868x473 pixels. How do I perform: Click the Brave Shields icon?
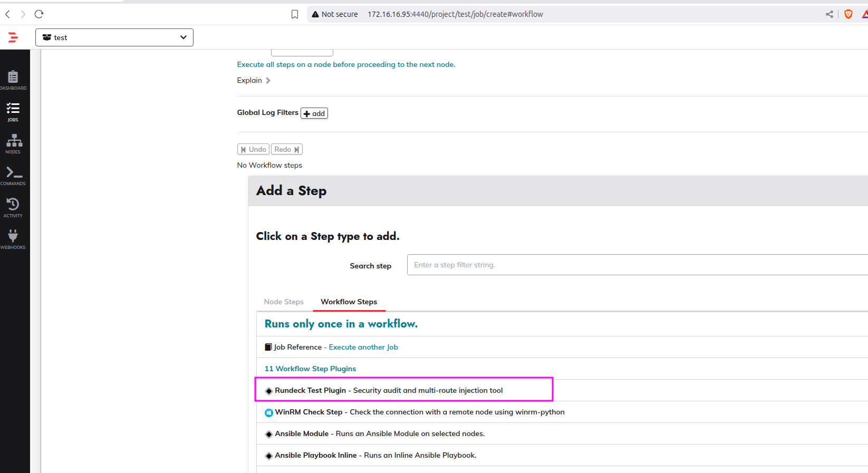click(x=848, y=14)
